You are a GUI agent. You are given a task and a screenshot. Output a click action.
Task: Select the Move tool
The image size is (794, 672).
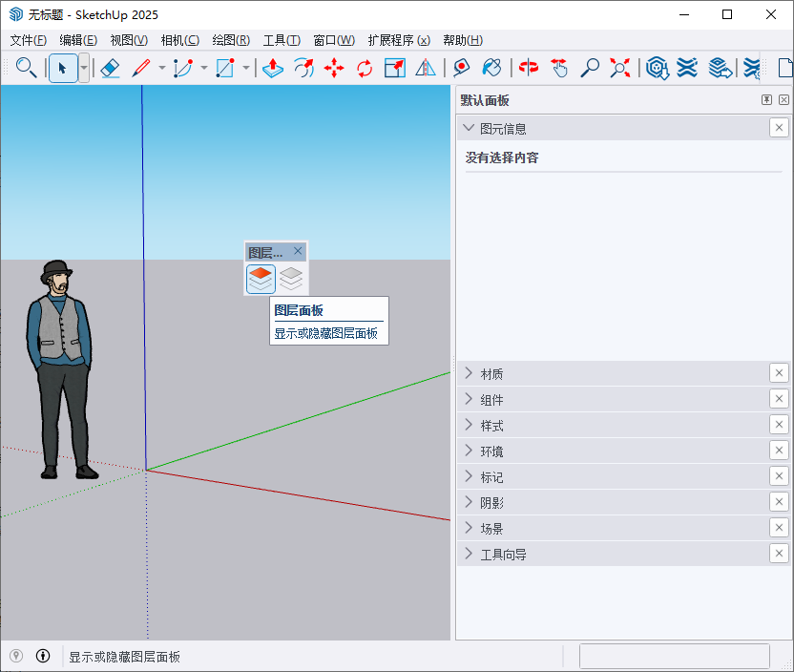click(334, 68)
